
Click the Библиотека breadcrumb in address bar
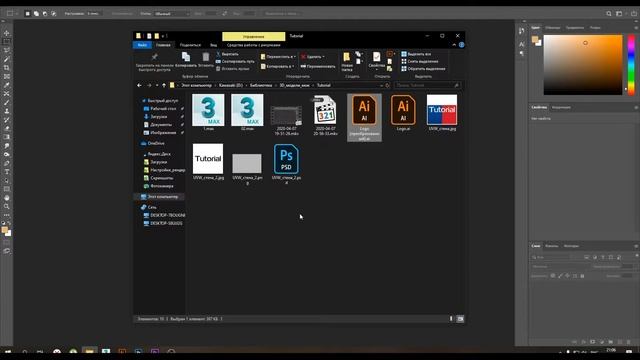click(261, 85)
